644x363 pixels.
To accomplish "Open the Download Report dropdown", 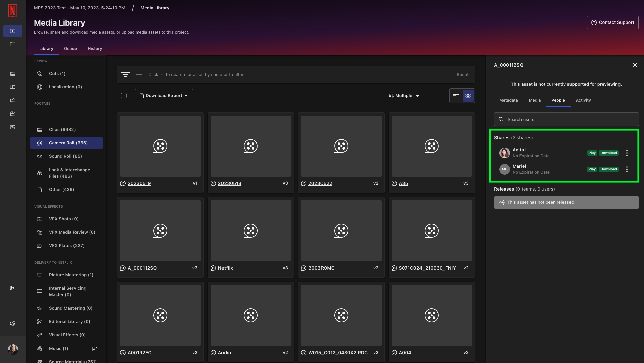I will tap(164, 96).
